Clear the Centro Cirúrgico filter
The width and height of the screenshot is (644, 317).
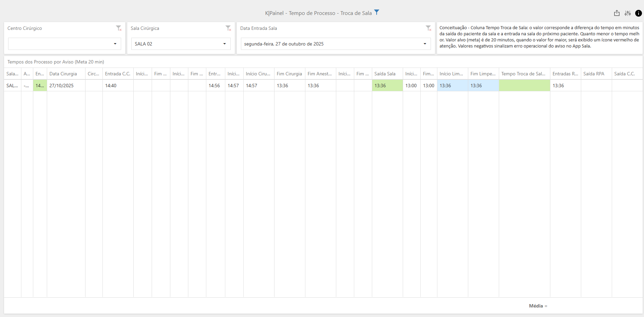[x=118, y=28]
